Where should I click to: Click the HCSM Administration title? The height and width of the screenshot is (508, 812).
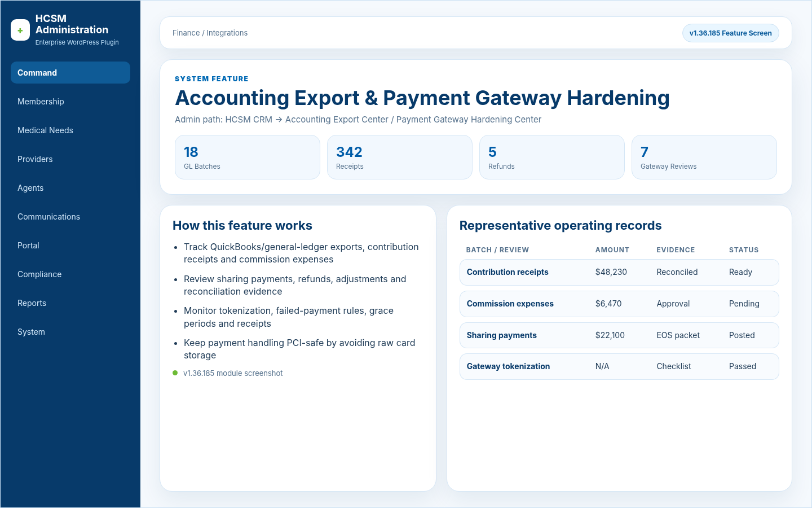tap(72, 24)
